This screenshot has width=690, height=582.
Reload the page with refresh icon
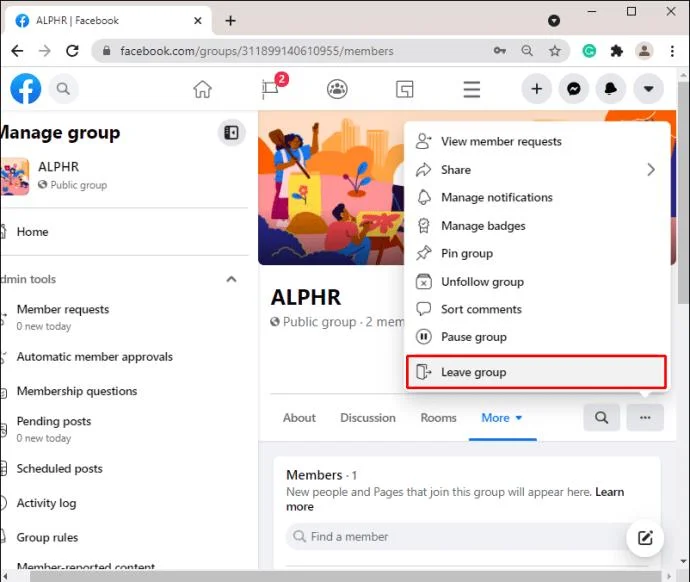pyautogui.click(x=72, y=51)
